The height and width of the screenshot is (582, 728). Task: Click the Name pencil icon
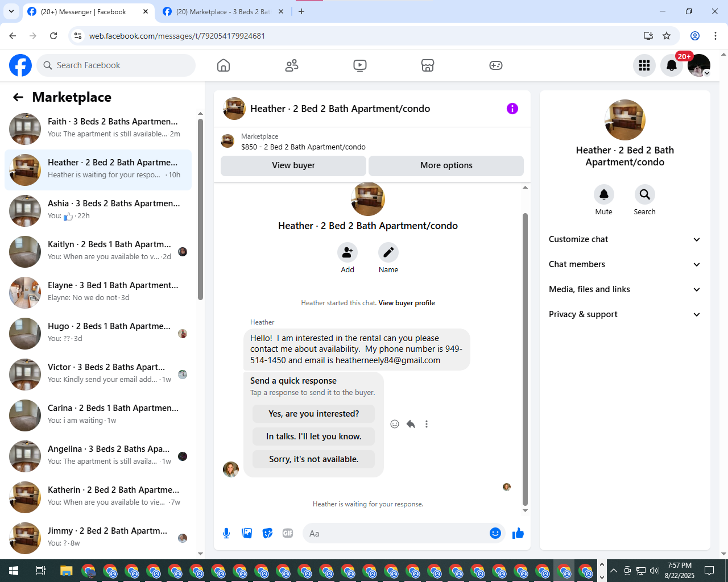click(388, 252)
